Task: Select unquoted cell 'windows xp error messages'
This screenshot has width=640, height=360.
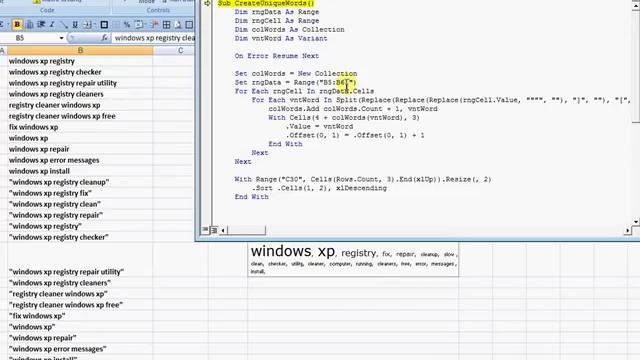Action: (80, 160)
